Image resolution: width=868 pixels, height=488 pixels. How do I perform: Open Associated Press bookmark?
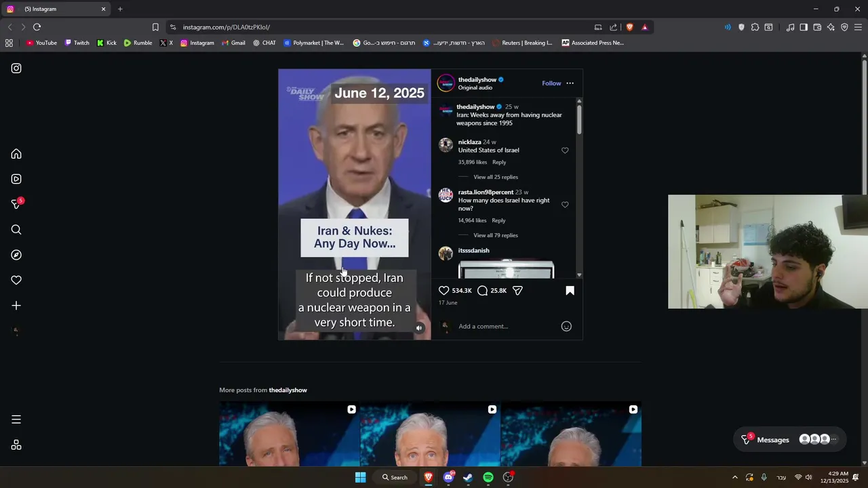593,43
